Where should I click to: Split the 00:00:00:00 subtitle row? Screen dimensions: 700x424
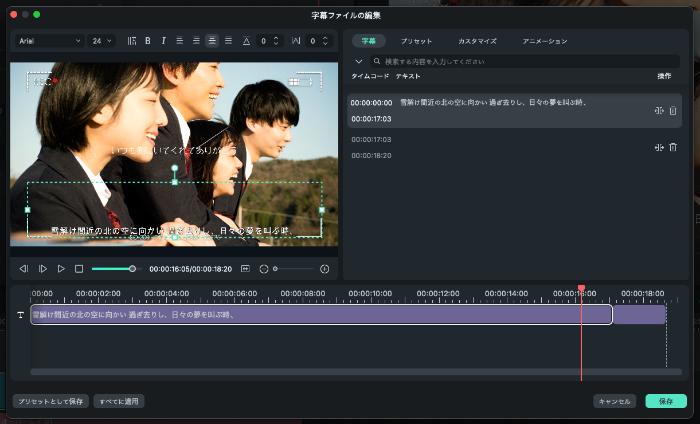[x=659, y=111]
